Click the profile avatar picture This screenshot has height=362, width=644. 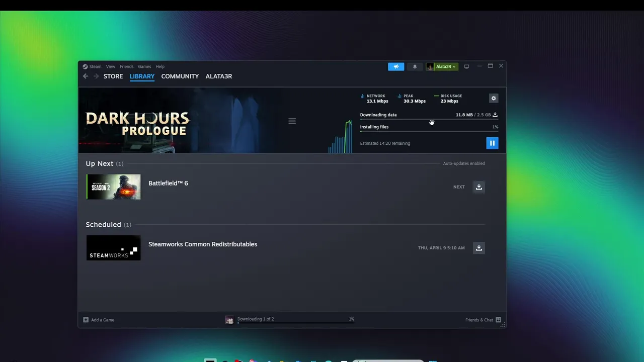(x=430, y=66)
